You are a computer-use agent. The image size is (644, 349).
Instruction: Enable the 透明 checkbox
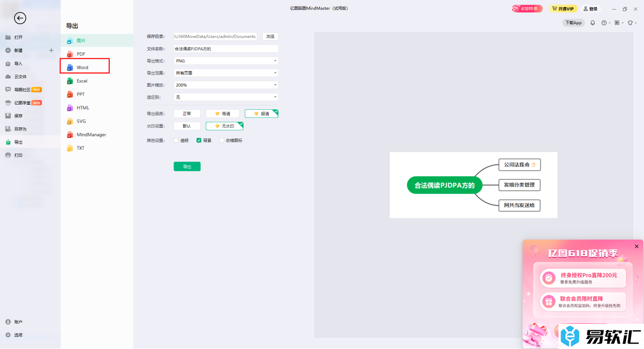pyautogui.click(x=176, y=141)
